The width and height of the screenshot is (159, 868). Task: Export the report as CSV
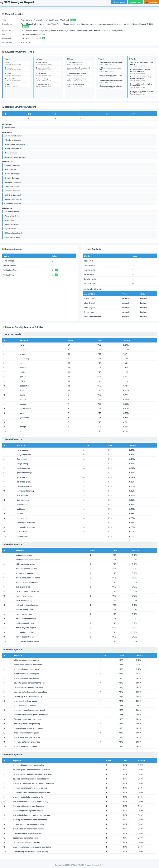[x=135, y=2]
